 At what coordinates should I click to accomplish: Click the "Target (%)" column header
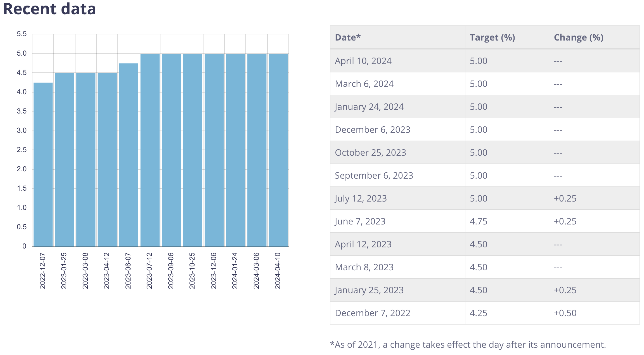(x=492, y=37)
